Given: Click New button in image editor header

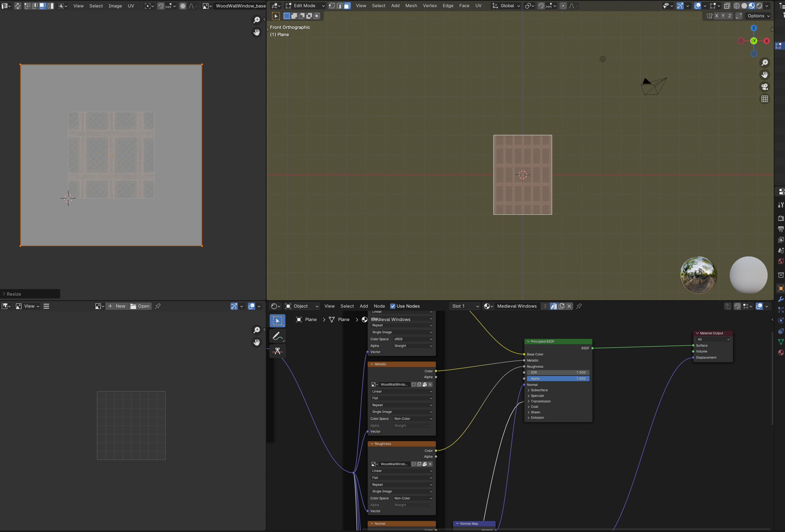Looking at the screenshot, I should (x=116, y=306).
